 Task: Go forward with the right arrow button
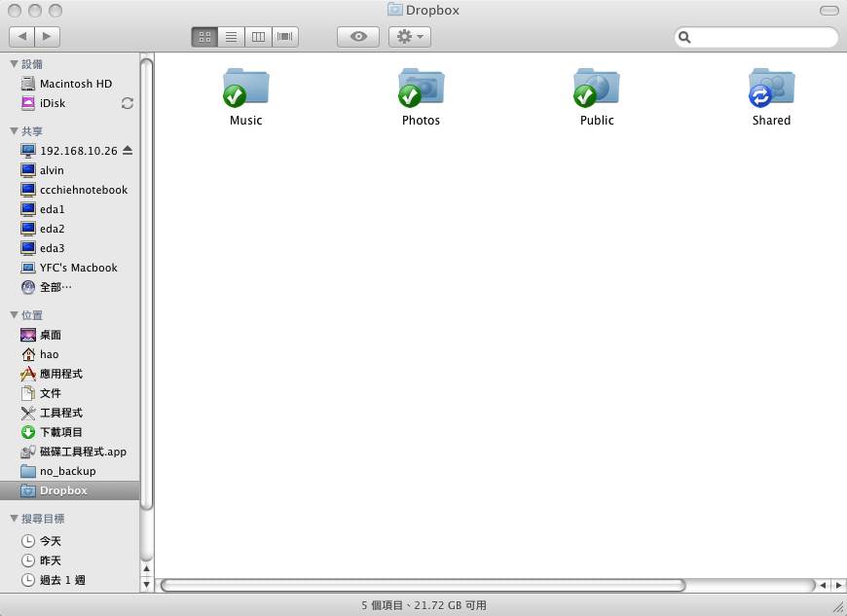coord(47,37)
